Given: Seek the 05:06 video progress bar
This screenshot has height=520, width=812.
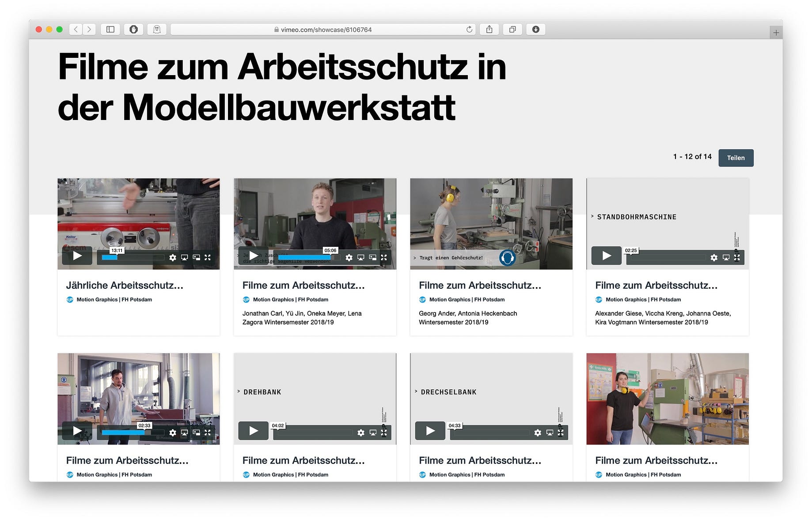Looking at the screenshot, I should 309,257.
